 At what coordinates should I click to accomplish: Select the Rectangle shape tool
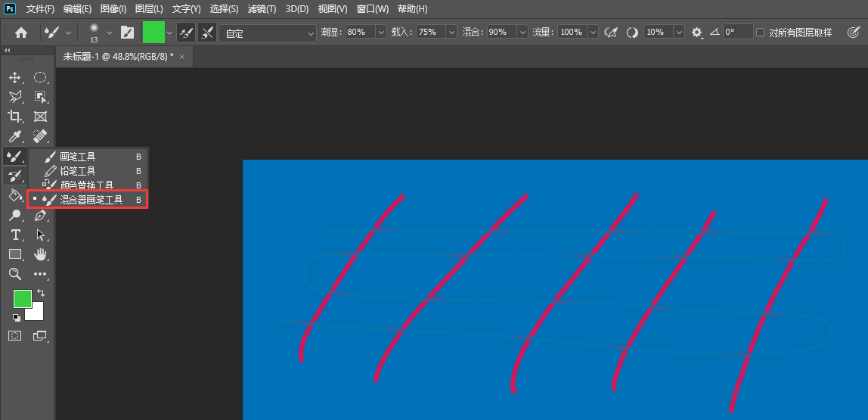pos(15,254)
